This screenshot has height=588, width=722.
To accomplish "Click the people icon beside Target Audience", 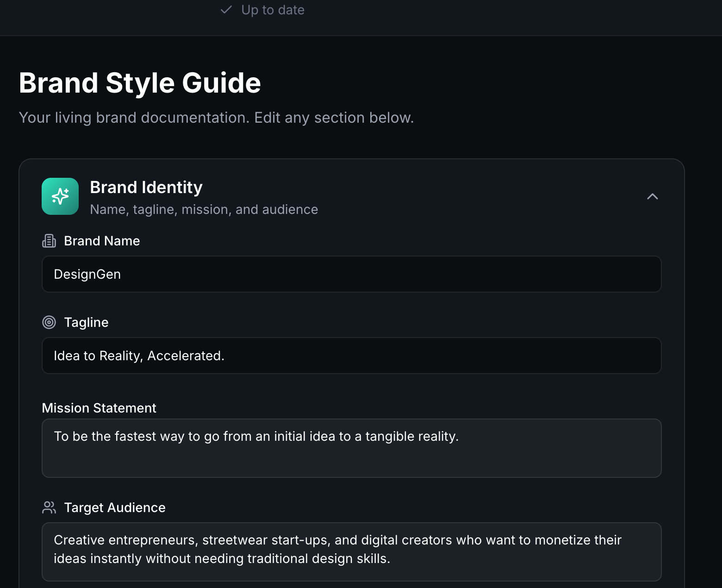I will pyautogui.click(x=49, y=507).
